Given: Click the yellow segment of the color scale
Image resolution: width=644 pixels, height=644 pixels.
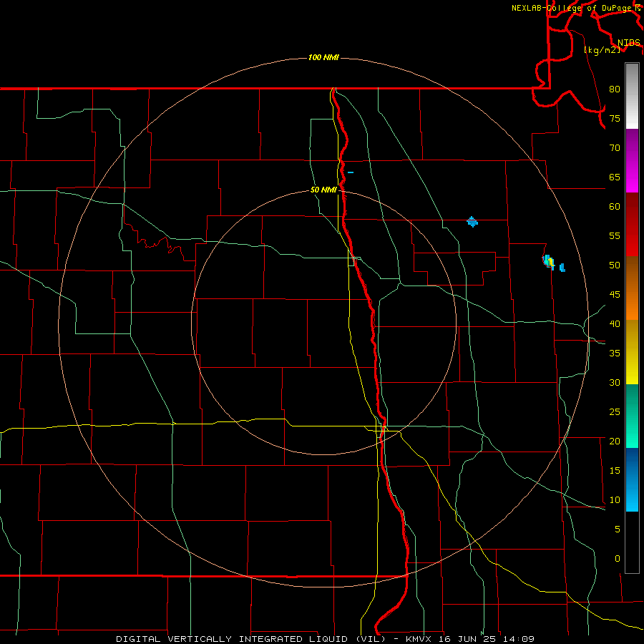Looking at the screenshot, I should [632, 352].
